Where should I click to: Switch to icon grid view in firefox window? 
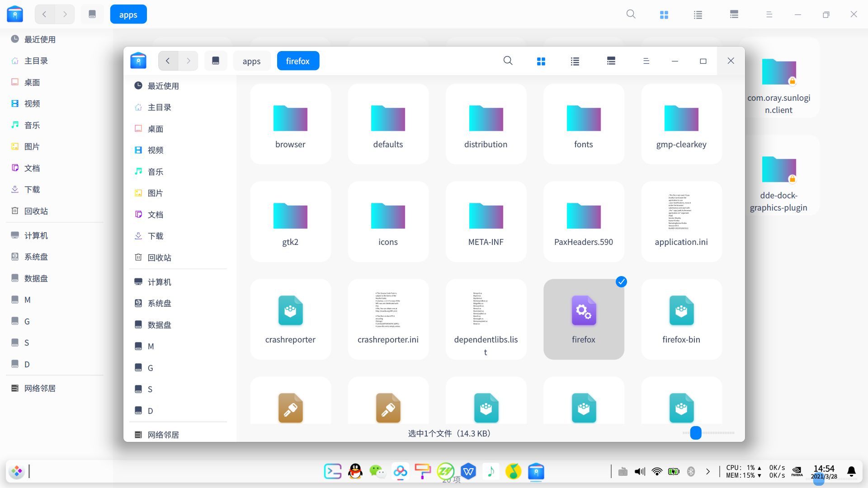541,61
